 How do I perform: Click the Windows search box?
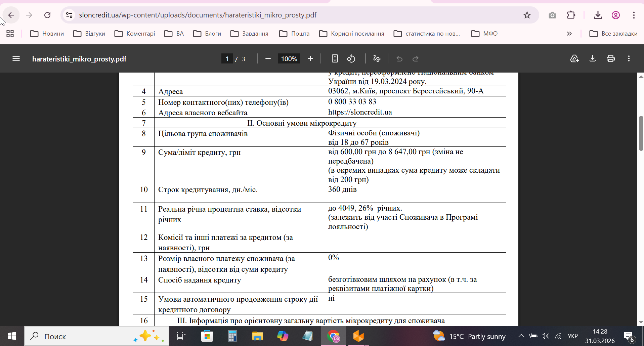(x=97, y=336)
